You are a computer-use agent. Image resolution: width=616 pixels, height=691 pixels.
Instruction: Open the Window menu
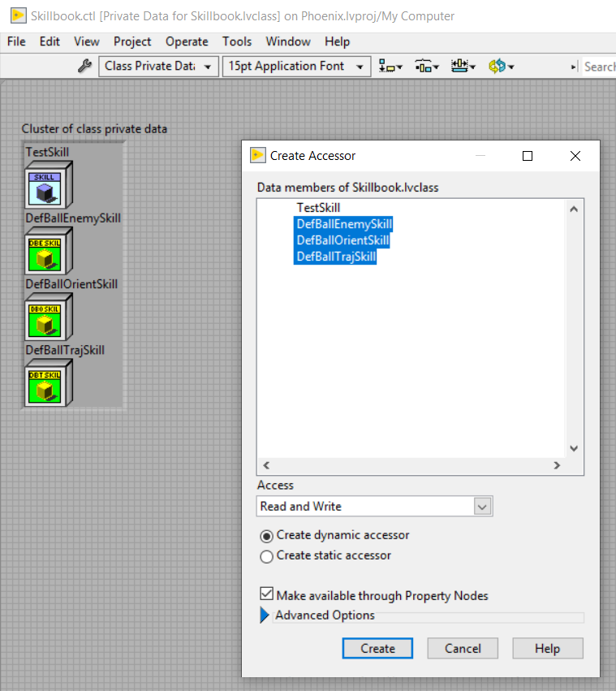pos(288,42)
